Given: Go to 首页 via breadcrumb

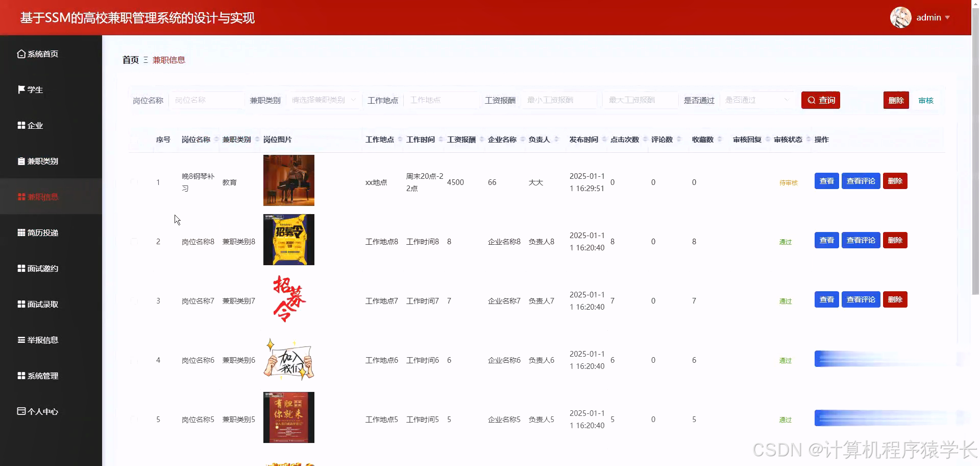Looking at the screenshot, I should tap(130, 60).
